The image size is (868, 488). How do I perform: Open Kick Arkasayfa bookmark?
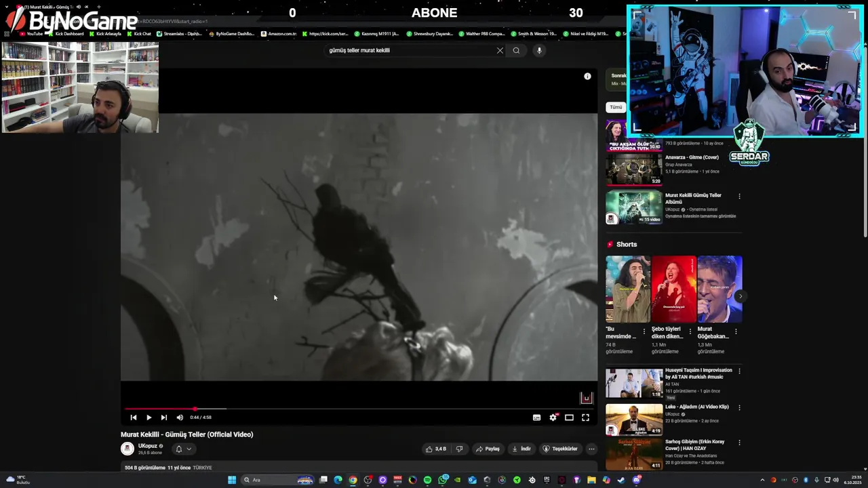click(105, 33)
